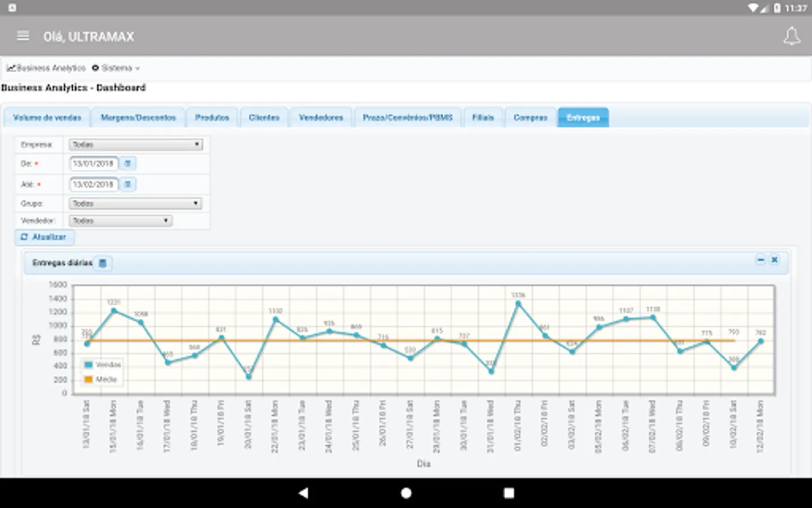The width and height of the screenshot is (812, 508).
Task: Click the lowest data point on 20/01/18
Action: [x=249, y=376]
